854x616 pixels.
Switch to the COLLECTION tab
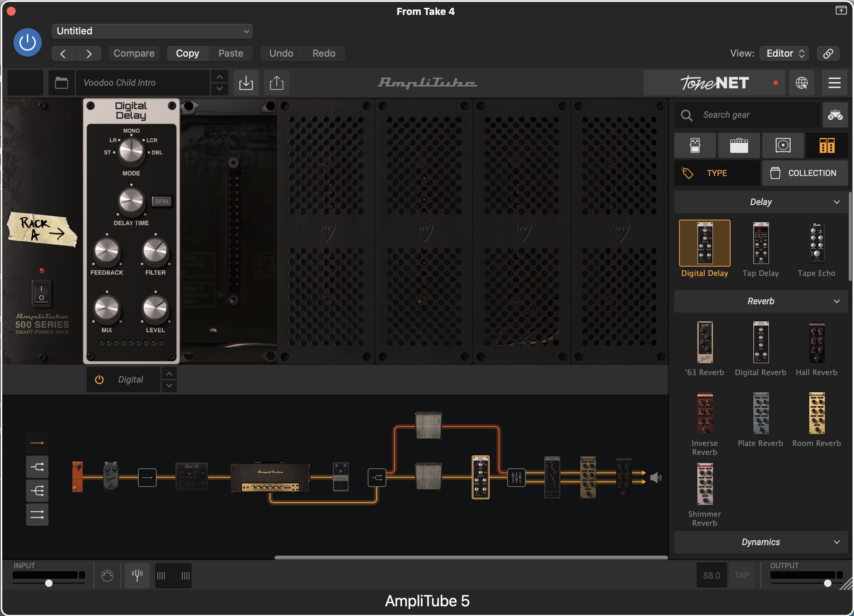pyautogui.click(x=806, y=173)
